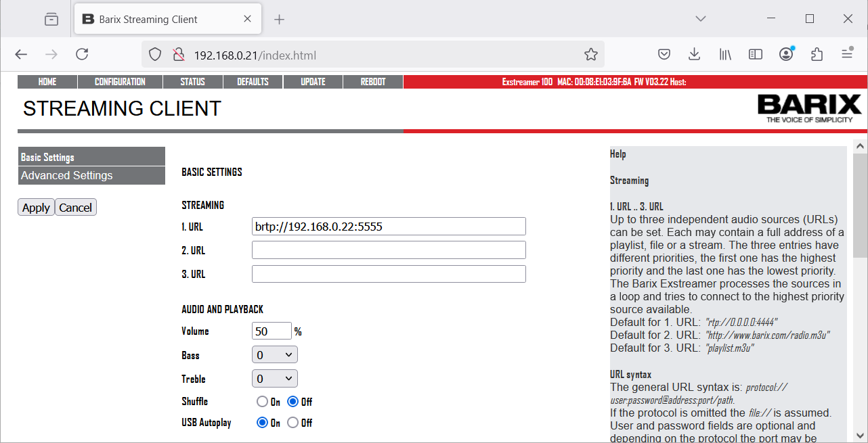Screen dimensions: 868x443
Task: Set USB Autoplay to Off
Action: point(292,423)
